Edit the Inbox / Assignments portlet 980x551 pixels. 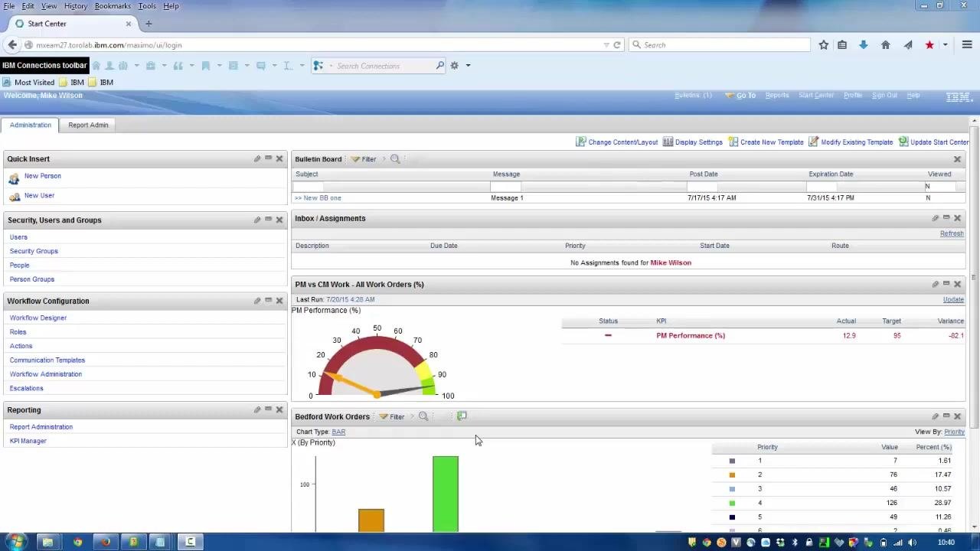click(x=935, y=218)
